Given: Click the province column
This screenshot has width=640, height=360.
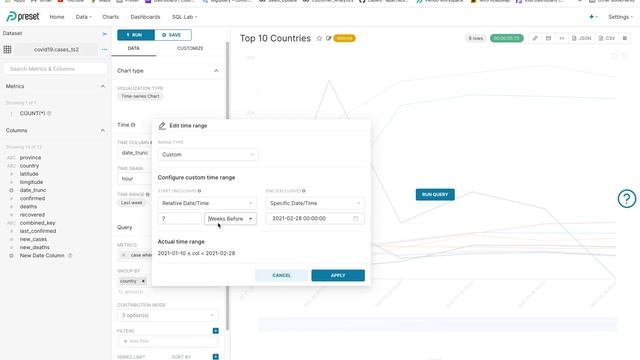Looking at the screenshot, I should pos(30,158).
